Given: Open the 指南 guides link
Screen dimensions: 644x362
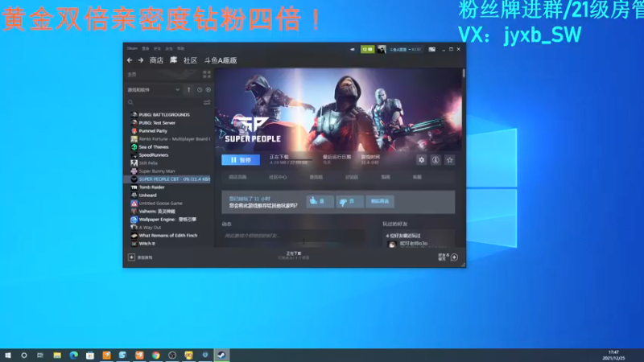Looking at the screenshot, I should coord(386,177).
